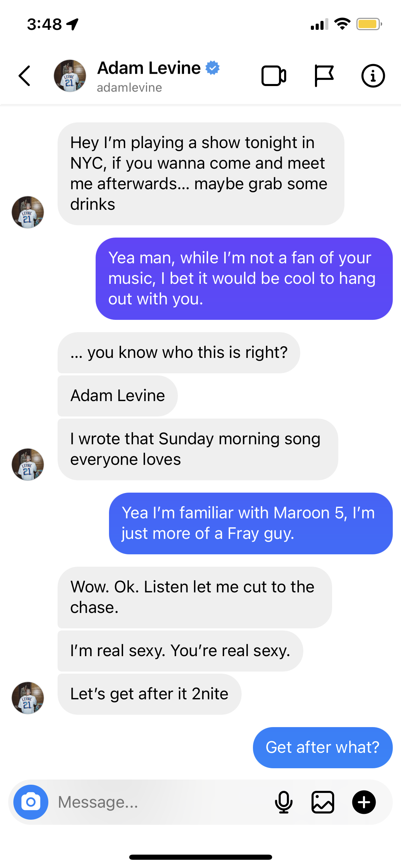Screen dimensions: 401x868
Task: Open the header profile picture
Action: pyautogui.click(x=70, y=76)
